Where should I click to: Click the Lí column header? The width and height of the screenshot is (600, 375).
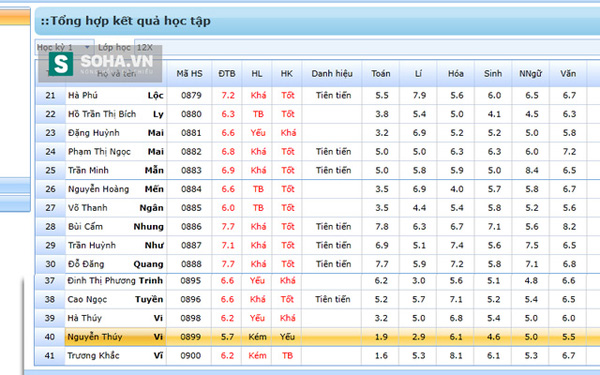click(418, 73)
